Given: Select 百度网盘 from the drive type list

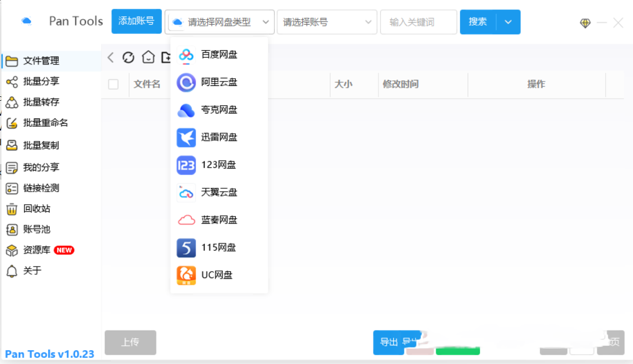Looking at the screenshot, I should [x=219, y=55].
